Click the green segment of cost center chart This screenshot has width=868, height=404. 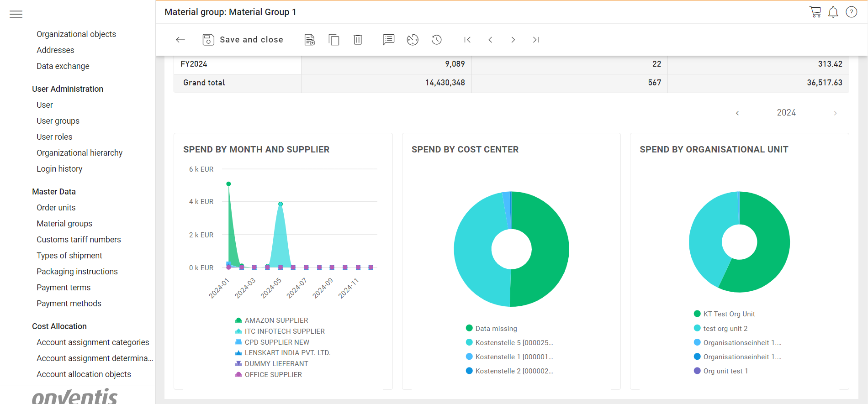point(548,249)
